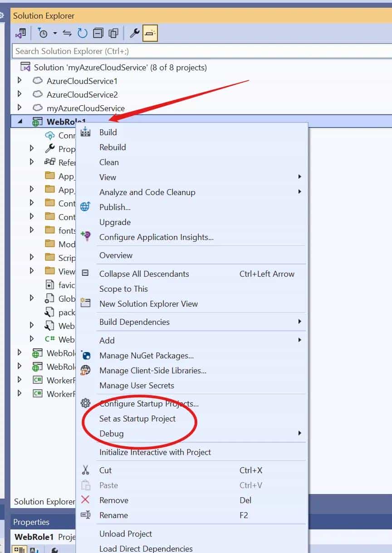The width and height of the screenshot is (392, 553).
Task: Toggle Scope to This for WebRole1
Action: pyautogui.click(x=123, y=289)
